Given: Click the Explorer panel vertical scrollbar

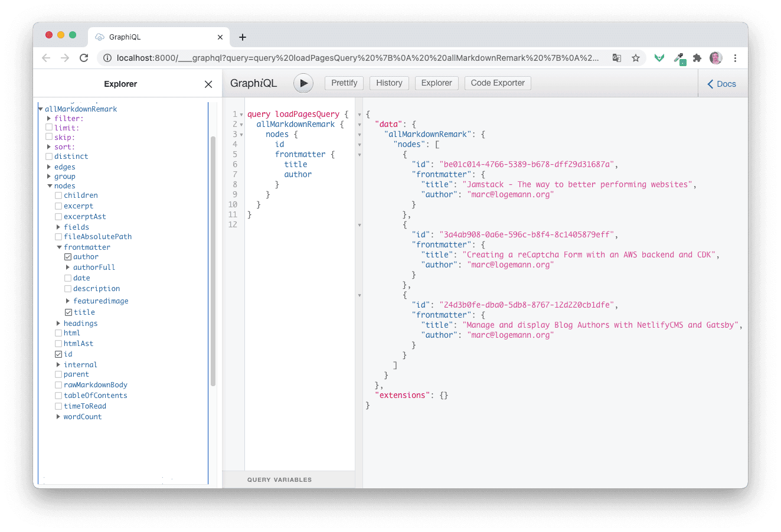Looking at the screenshot, I should click(213, 260).
